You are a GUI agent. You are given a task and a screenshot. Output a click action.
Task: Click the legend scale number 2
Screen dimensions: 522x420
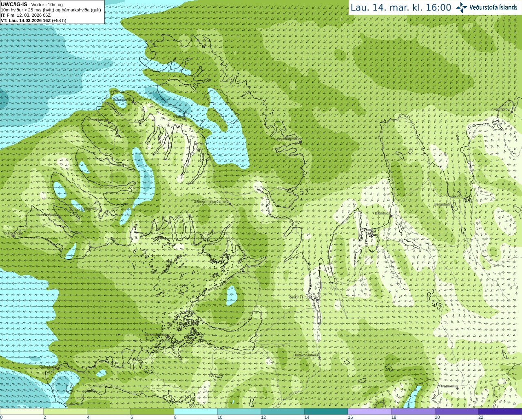(x=44, y=417)
